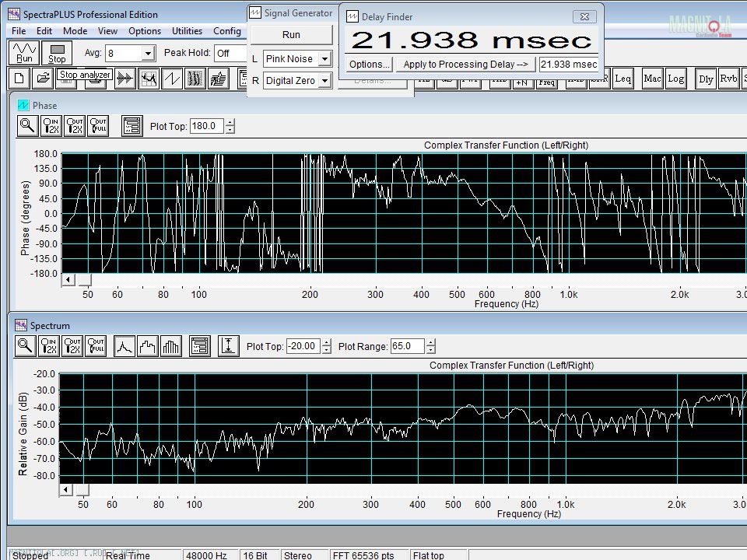This screenshot has width=747, height=560.
Task: Open the Leq utility
Action: point(623,78)
